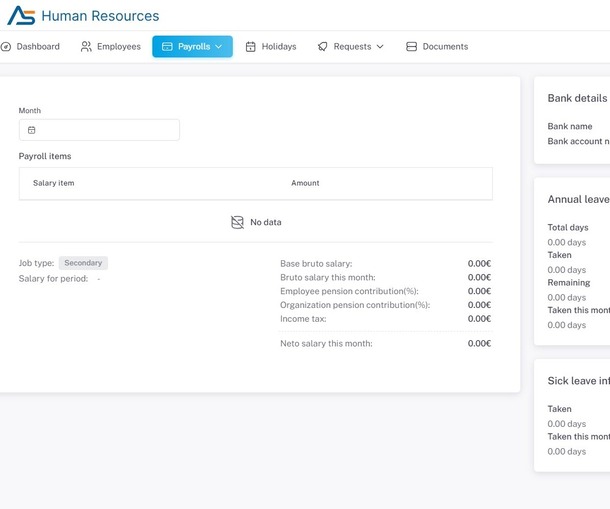Click the Payrolls card icon
The image size is (610, 509).
click(x=167, y=47)
